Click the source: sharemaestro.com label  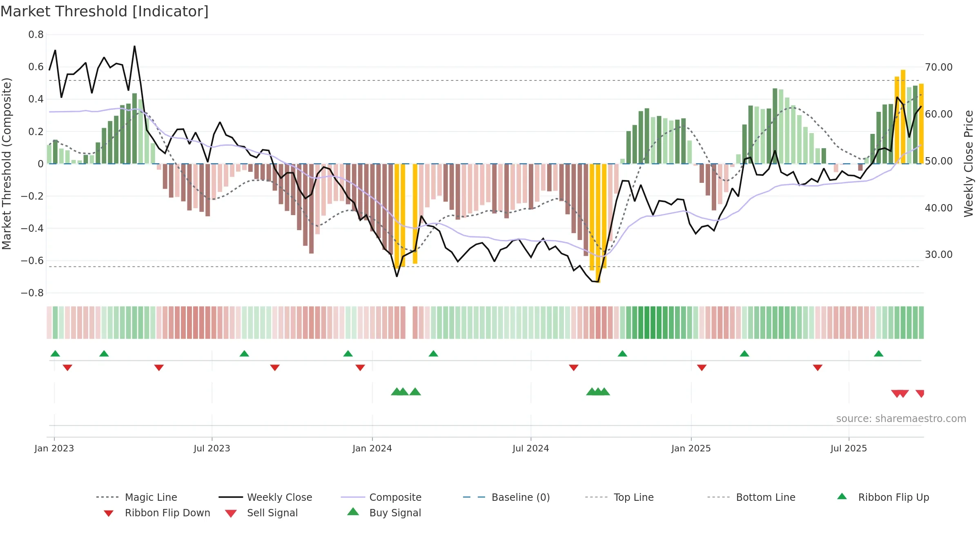pos(901,419)
